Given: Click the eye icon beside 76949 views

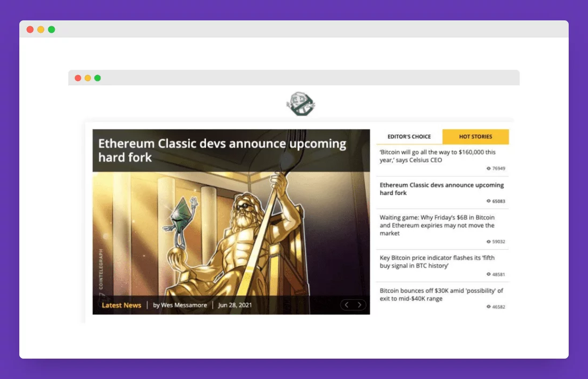Looking at the screenshot, I should coord(488,168).
